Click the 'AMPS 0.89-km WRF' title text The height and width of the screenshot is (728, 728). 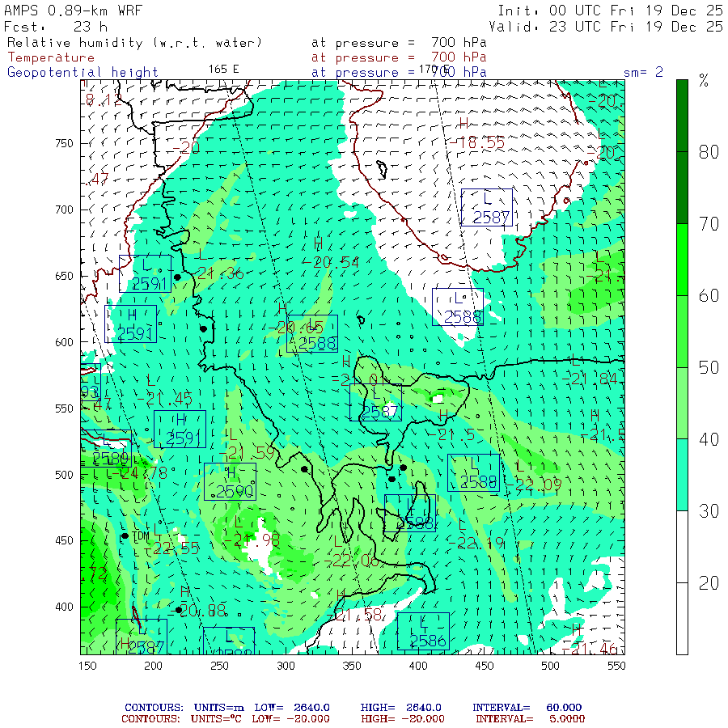73,11
